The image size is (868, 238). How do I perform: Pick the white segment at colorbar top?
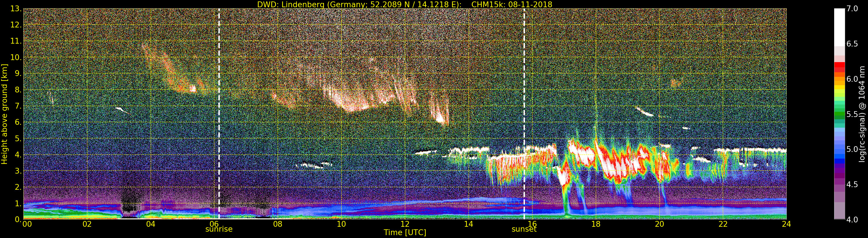[x=839, y=27]
